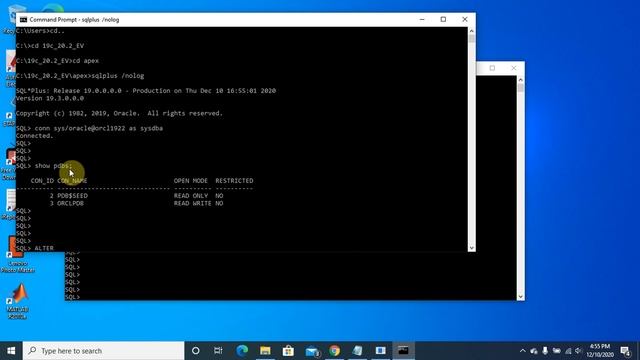Click the Copyright Oracle line
Viewport: 640px width, 360px height.
(x=119, y=113)
